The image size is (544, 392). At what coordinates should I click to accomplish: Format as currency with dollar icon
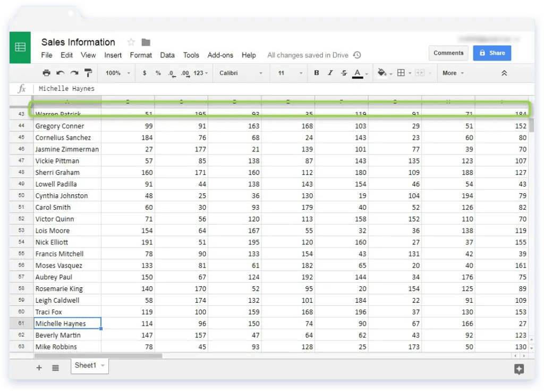point(144,73)
